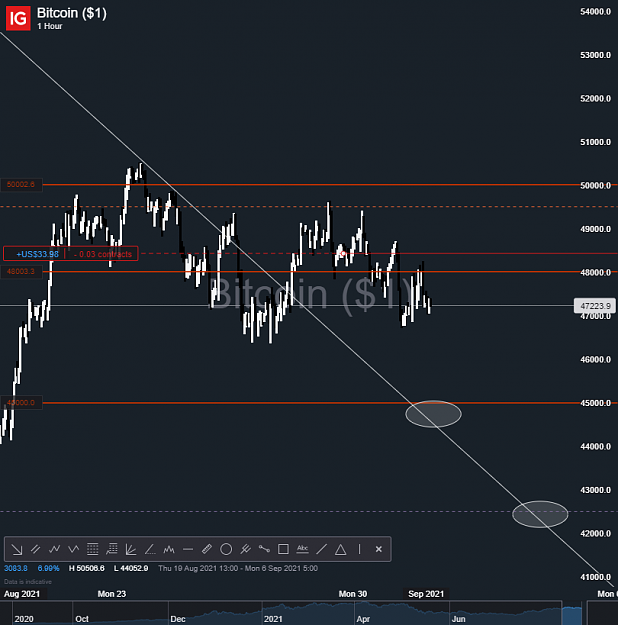Viewport: 618px width, 625px height.
Task: Click the '+US$33.98' open position label
Action: tap(37, 254)
